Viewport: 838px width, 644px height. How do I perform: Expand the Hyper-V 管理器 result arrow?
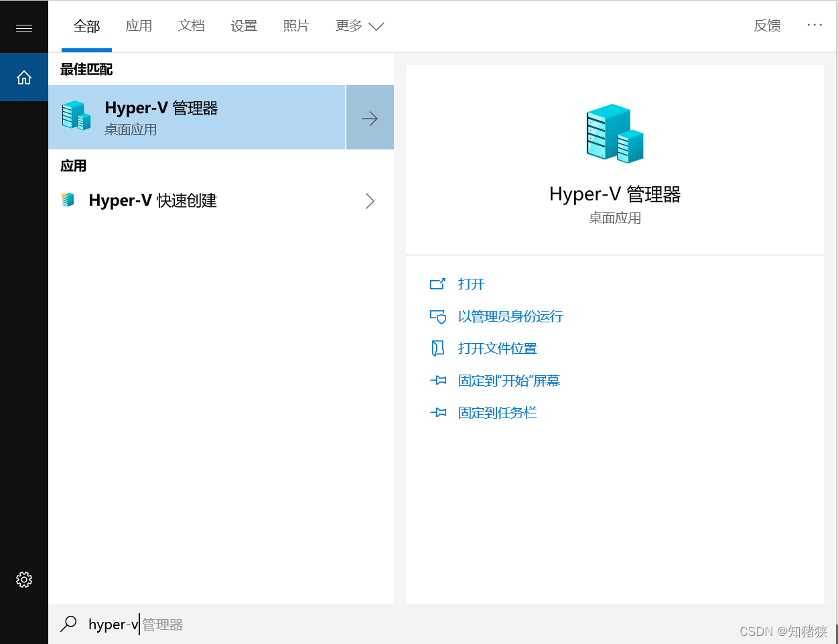tap(370, 117)
